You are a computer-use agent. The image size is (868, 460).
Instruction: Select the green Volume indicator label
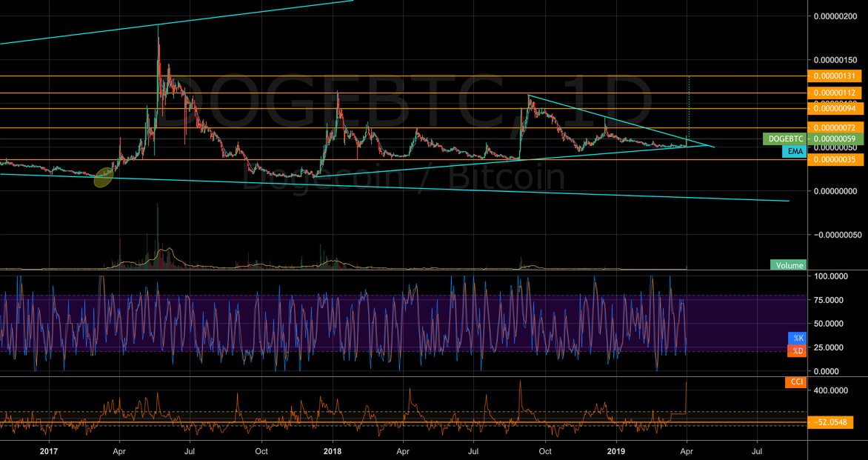pos(789,265)
